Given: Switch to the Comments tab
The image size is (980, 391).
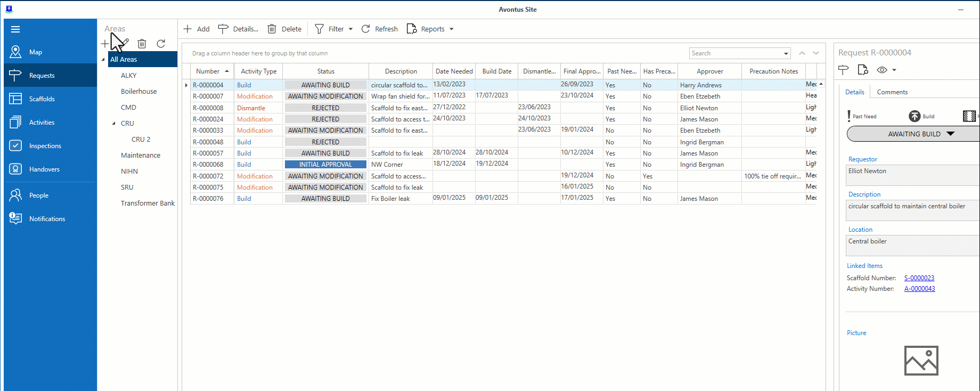Looking at the screenshot, I should [892, 92].
